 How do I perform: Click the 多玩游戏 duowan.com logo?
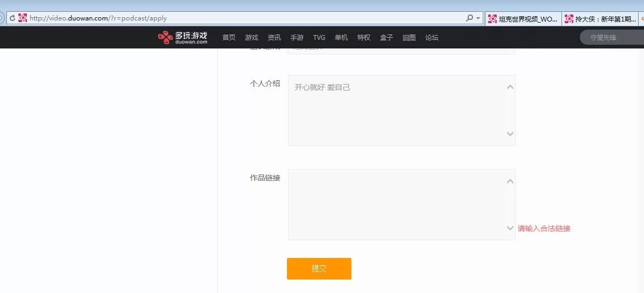[183, 37]
